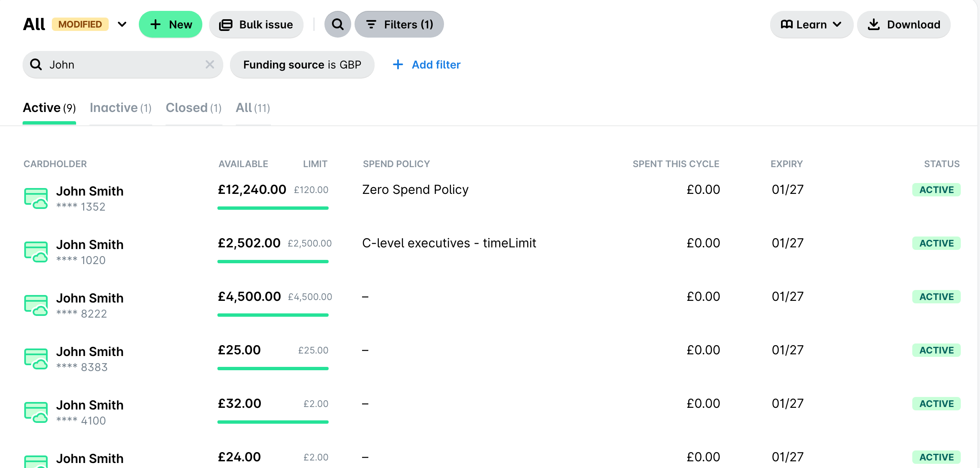
Task: Clear the John search text
Action: 210,64
